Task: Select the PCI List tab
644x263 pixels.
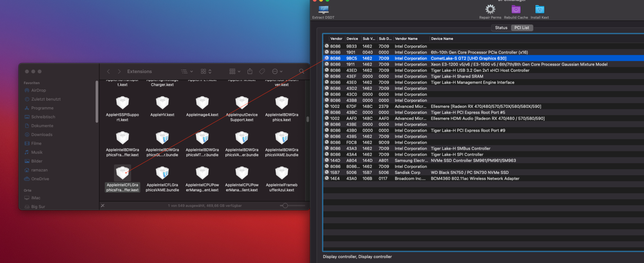Action: [x=522, y=28]
